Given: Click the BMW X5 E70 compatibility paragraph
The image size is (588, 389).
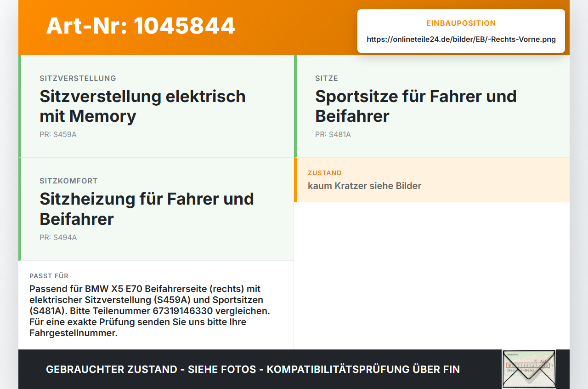Looking at the screenshot, I should pos(150,311).
